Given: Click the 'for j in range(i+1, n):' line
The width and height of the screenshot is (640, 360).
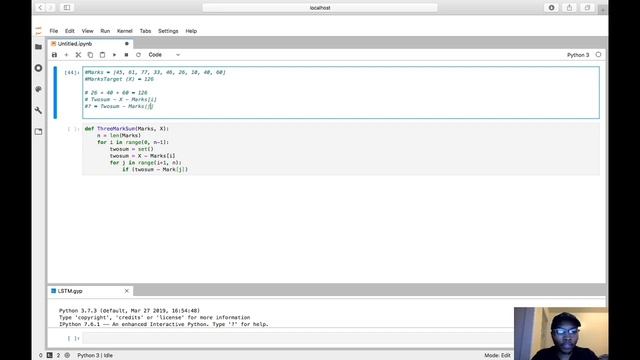Looking at the screenshot, I should coord(145,162).
